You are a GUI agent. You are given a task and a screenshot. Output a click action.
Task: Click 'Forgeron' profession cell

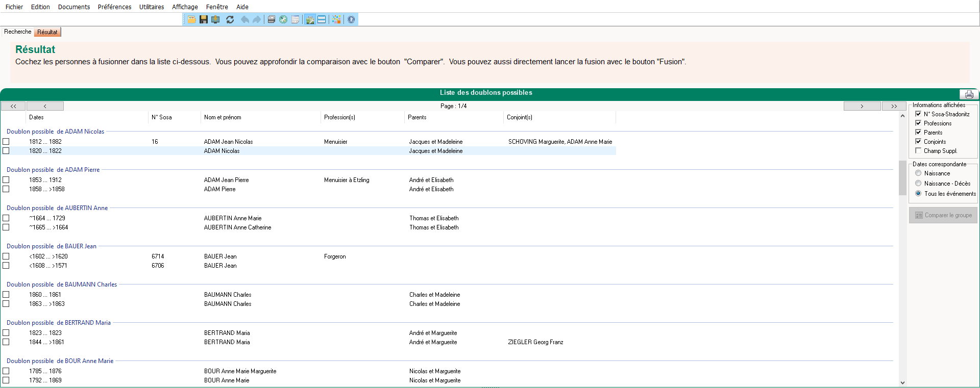[335, 256]
